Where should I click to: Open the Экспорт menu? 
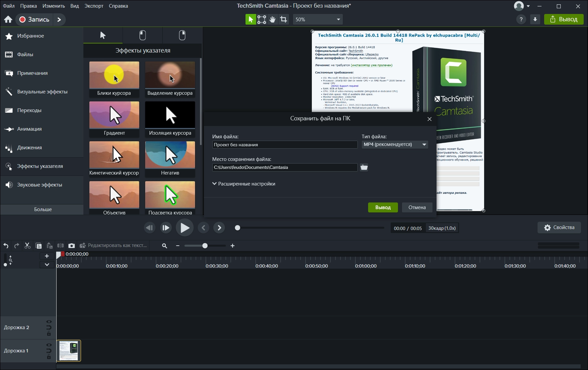pyautogui.click(x=94, y=6)
